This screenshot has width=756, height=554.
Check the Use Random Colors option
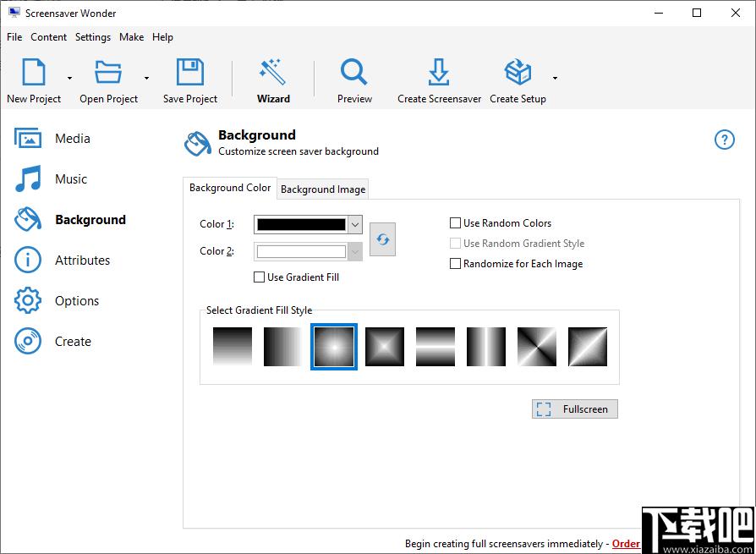(x=456, y=223)
